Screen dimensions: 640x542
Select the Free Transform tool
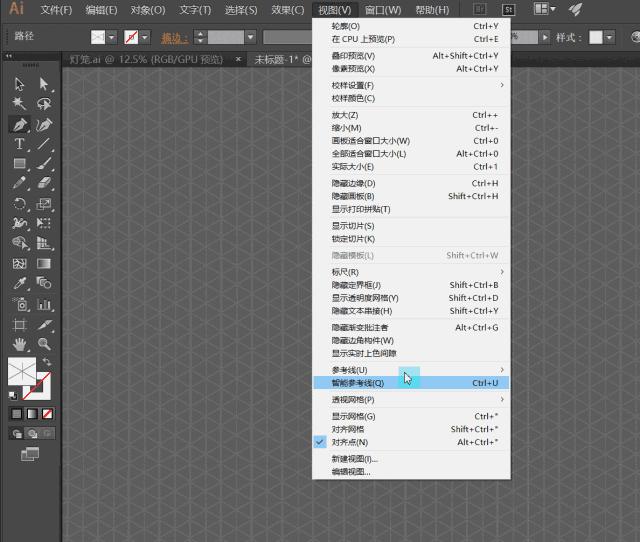(x=44, y=223)
